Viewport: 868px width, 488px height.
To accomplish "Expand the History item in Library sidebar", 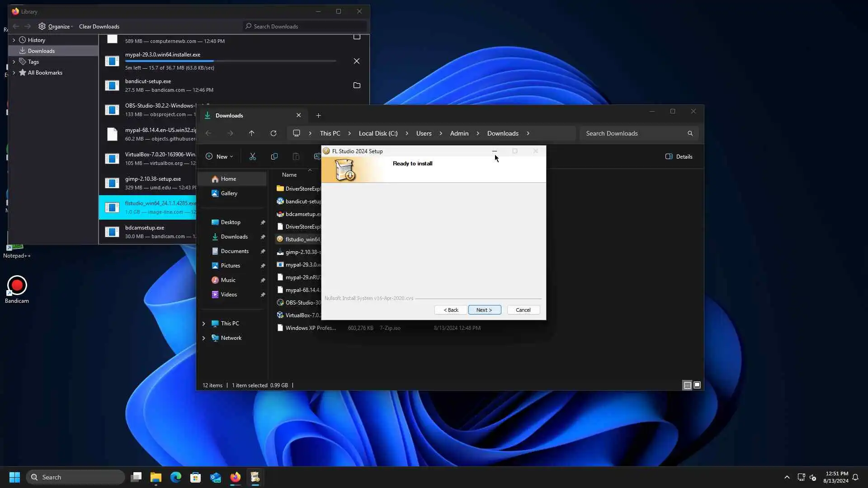I will click(x=14, y=40).
